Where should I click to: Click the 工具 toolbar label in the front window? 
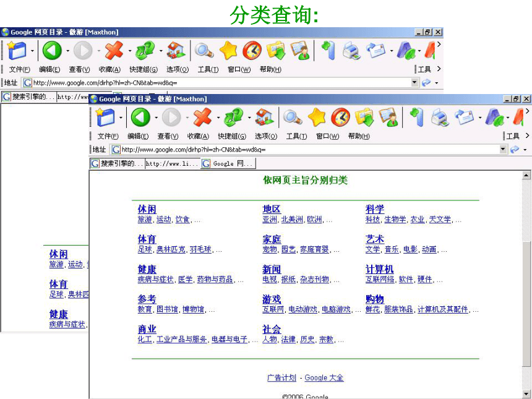[x=513, y=136]
